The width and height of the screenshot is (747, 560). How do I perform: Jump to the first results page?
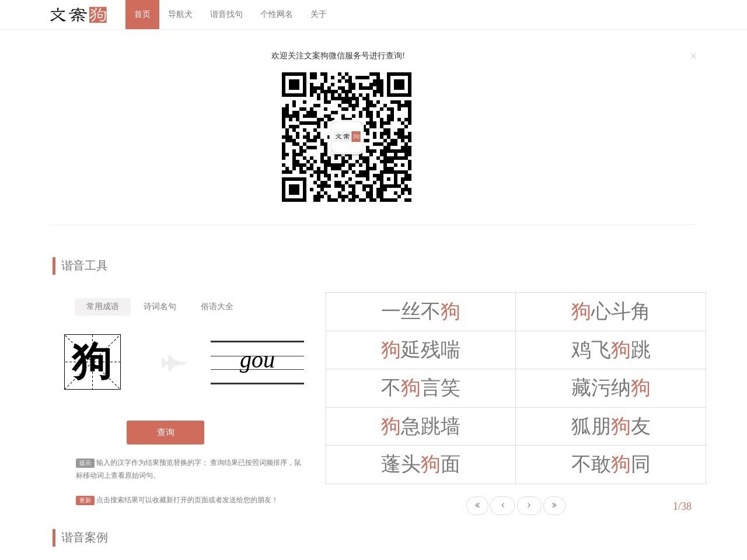click(x=477, y=506)
